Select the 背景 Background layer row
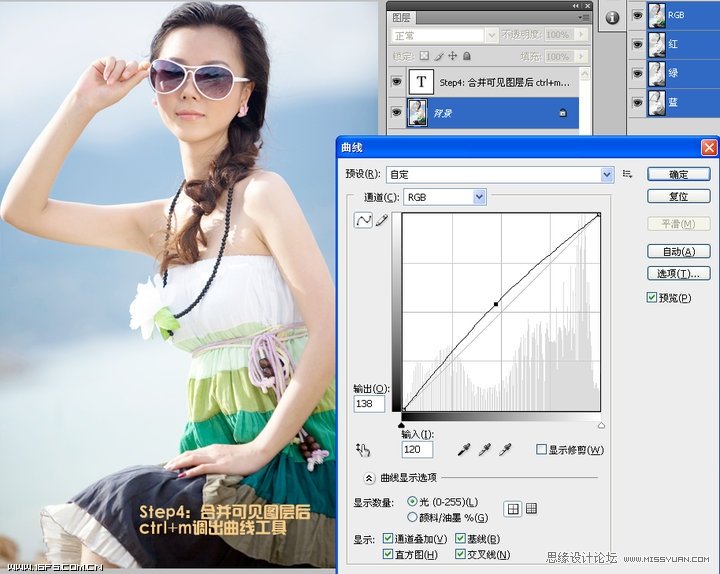Image resolution: width=720 pixels, height=574 pixels. 483,113
